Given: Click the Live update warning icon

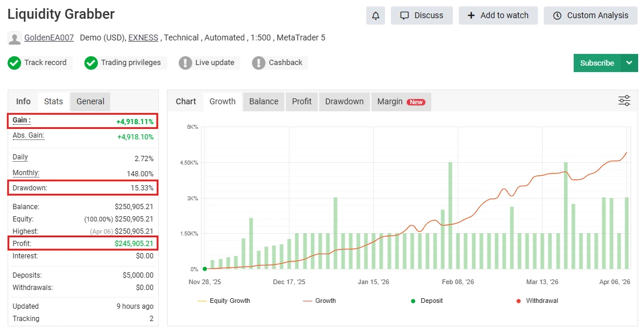Looking at the screenshot, I should pos(185,63).
